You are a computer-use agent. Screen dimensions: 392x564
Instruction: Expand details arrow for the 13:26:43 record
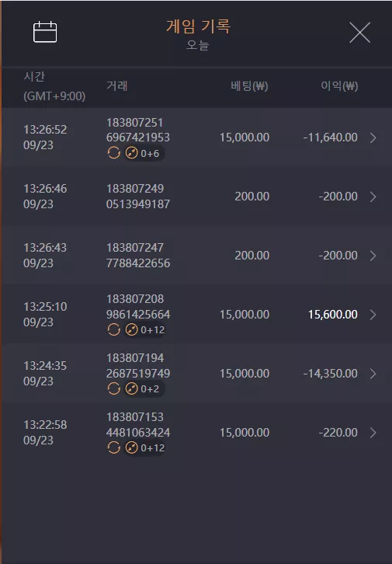point(373,256)
